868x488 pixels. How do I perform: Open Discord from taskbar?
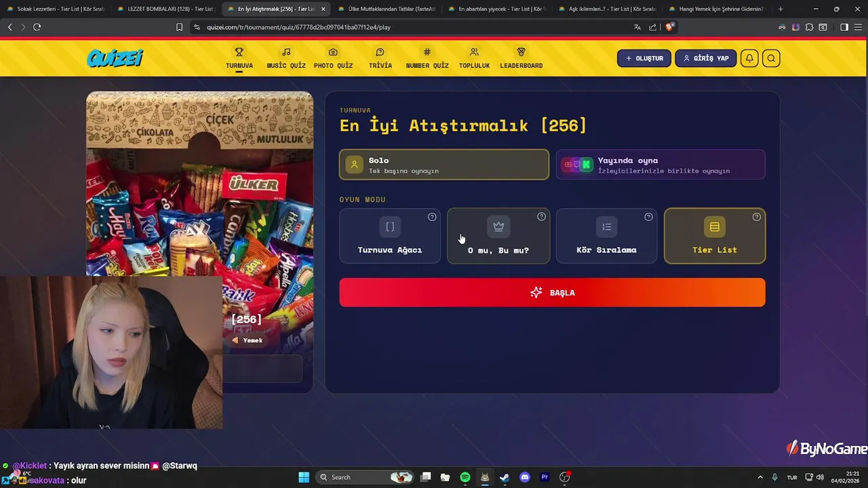[x=524, y=477]
